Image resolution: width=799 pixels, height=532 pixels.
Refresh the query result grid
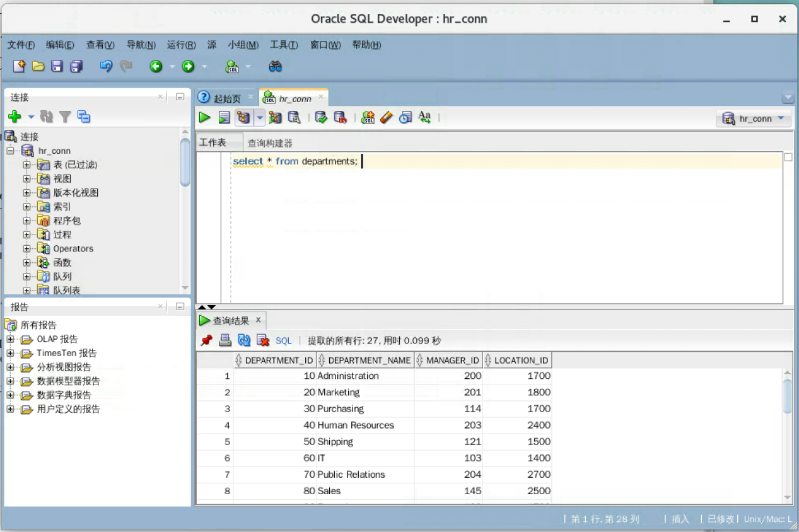click(x=244, y=340)
